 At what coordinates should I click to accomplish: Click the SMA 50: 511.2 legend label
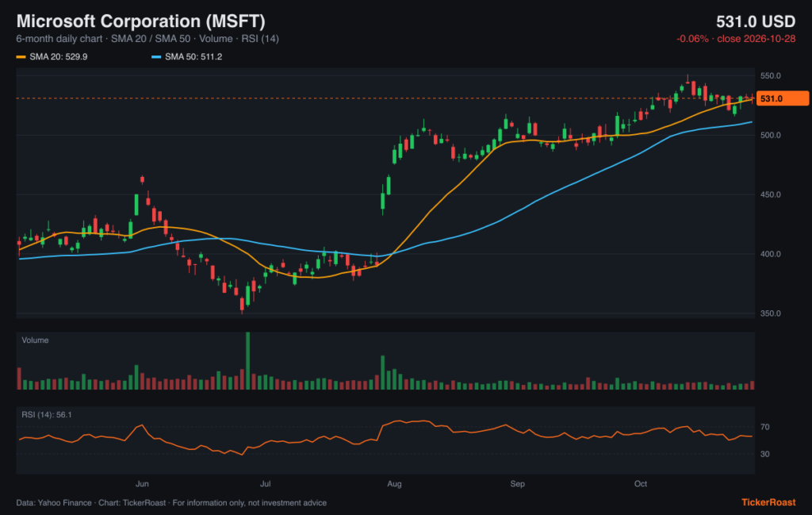[193, 57]
